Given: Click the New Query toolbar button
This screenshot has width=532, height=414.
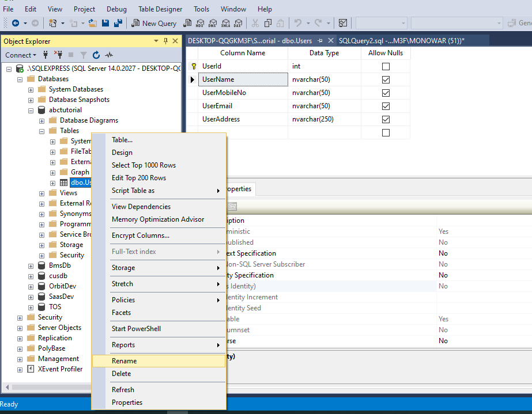Looking at the screenshot, I should 154,23.
